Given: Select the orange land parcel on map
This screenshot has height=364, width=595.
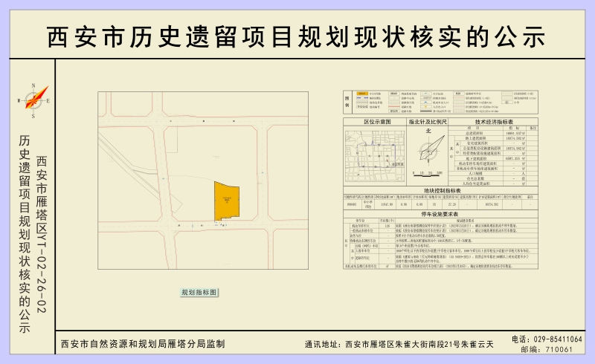Looking at the screenshot, I should pos(227,201).
